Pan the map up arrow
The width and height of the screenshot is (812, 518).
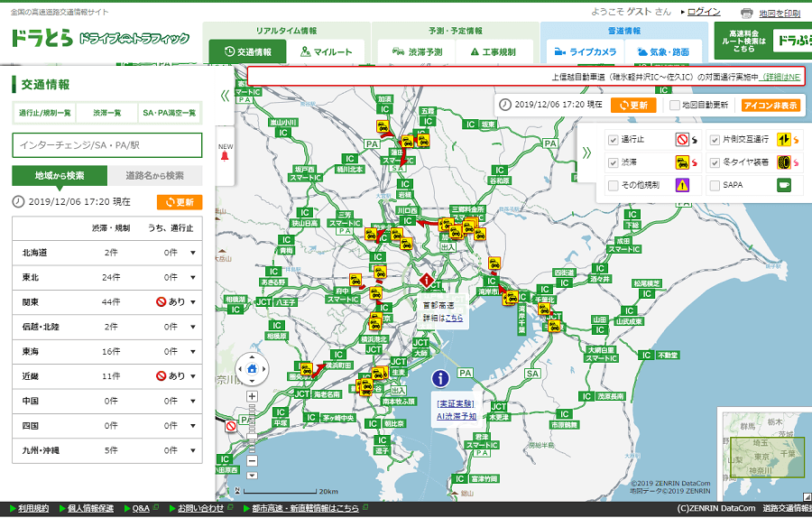[x=253, y=357]
